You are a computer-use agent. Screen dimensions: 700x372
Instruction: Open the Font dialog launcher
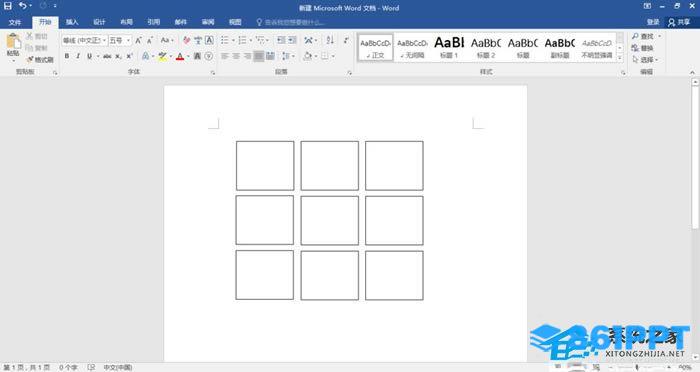point(212,72)
